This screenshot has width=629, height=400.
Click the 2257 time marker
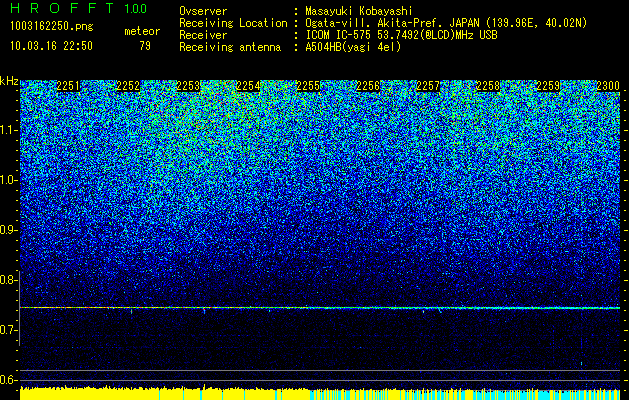click(428, 86)
